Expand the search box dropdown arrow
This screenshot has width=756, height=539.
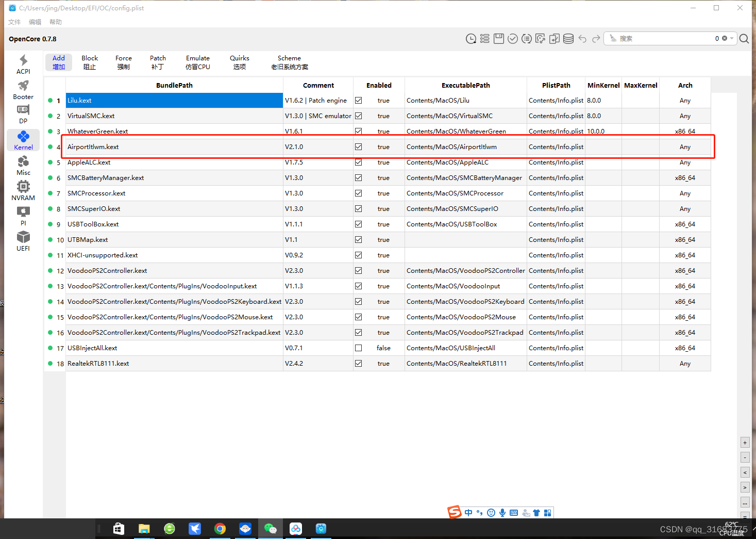coord(732,38)
